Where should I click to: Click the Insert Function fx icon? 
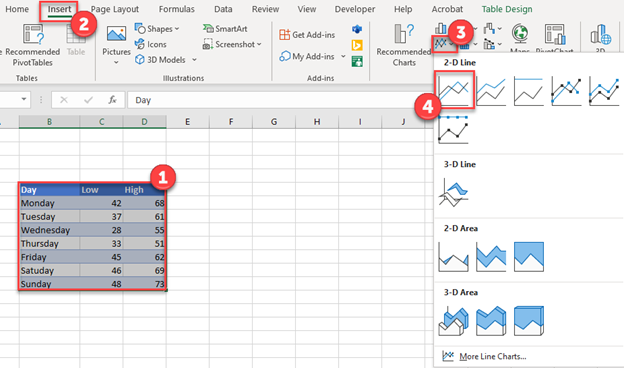click(112, 100)
